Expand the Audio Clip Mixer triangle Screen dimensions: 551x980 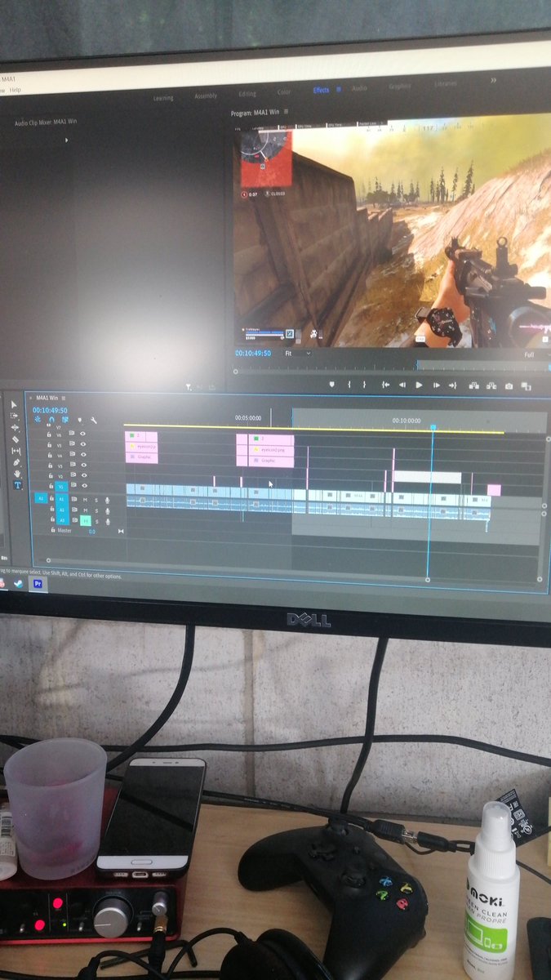click(x=66, y=140)
